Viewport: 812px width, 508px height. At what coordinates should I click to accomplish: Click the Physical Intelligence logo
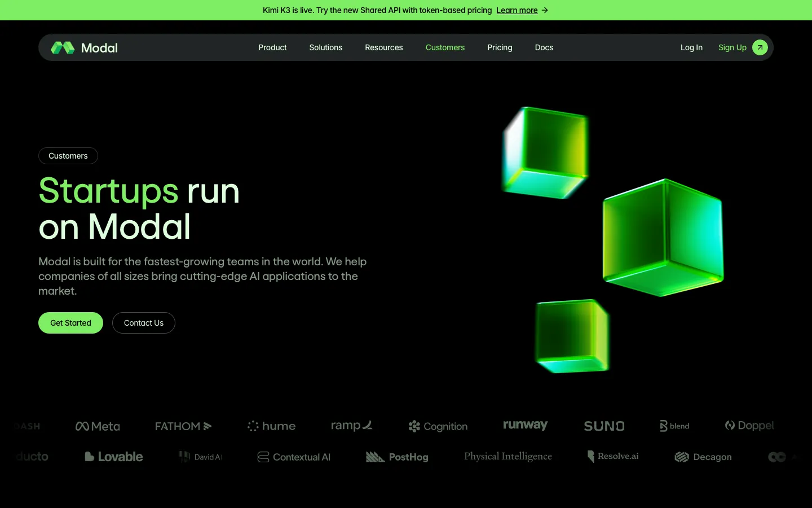[508, 456]
